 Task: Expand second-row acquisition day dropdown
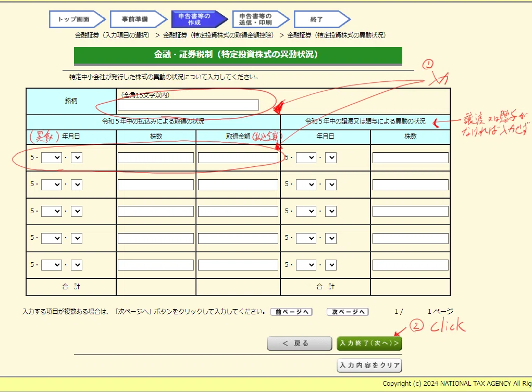pos(77,185)
